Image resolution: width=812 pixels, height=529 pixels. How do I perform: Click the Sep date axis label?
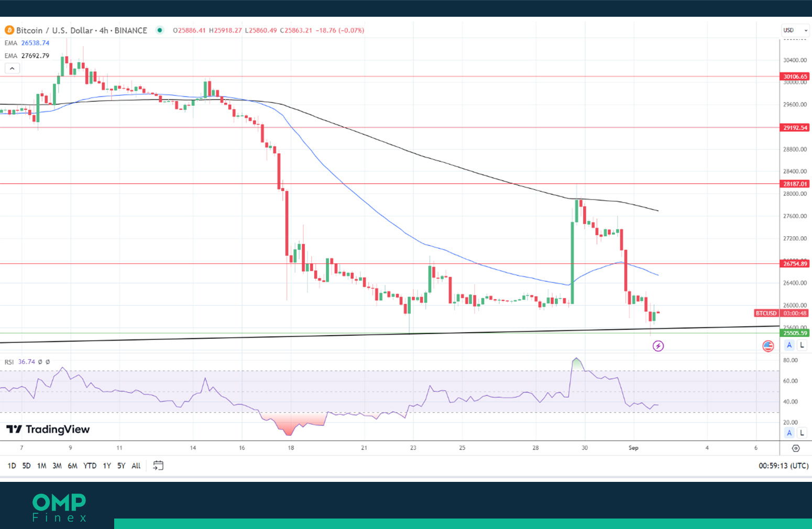[x=633, y=448]
